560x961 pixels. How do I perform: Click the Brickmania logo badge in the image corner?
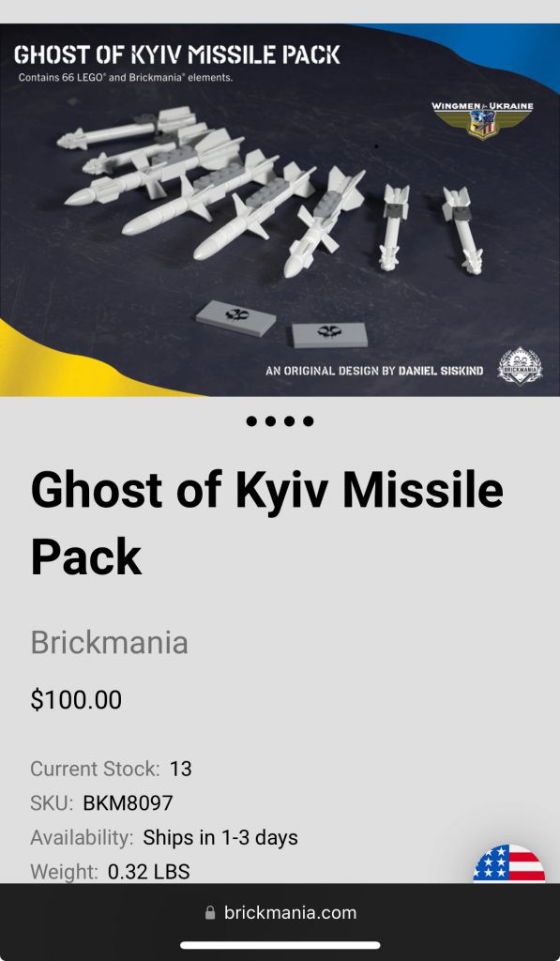[x=520, y=366]
